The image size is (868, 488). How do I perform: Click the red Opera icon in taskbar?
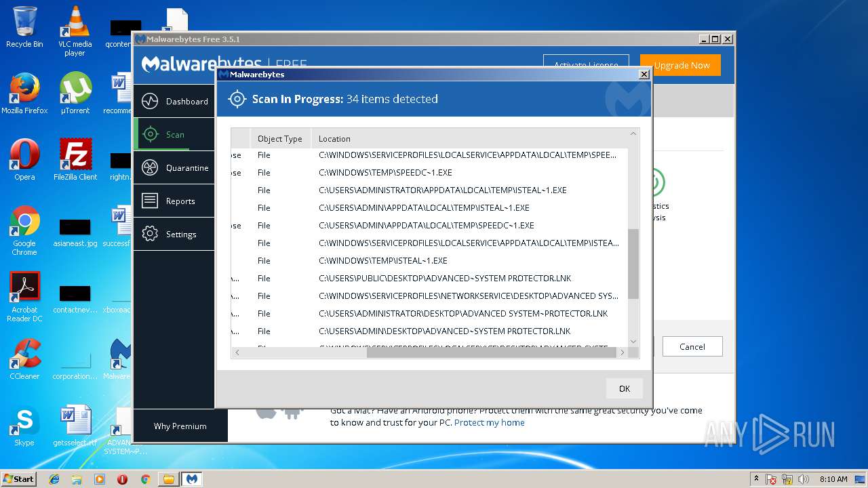coord(122,479)
